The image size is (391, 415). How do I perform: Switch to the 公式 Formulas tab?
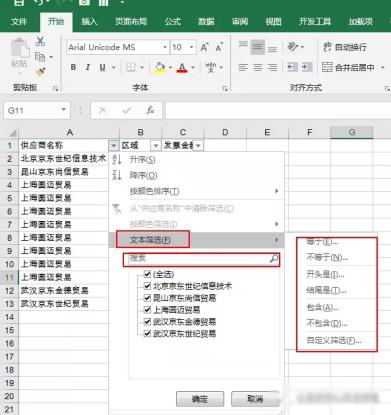point(173,22)
